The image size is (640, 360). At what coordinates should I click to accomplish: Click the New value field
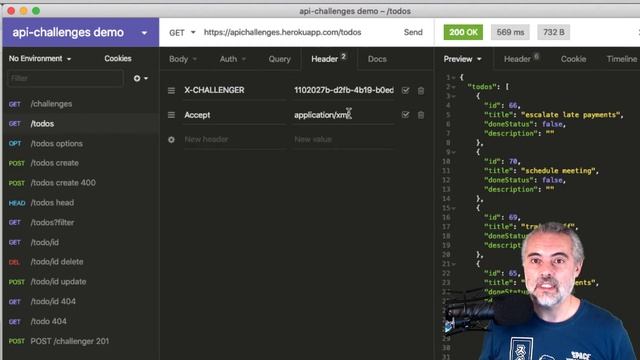344,140
